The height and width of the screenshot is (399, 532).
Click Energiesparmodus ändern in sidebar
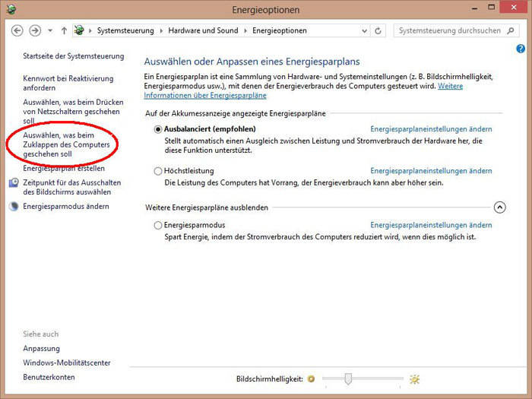point(66,206)
